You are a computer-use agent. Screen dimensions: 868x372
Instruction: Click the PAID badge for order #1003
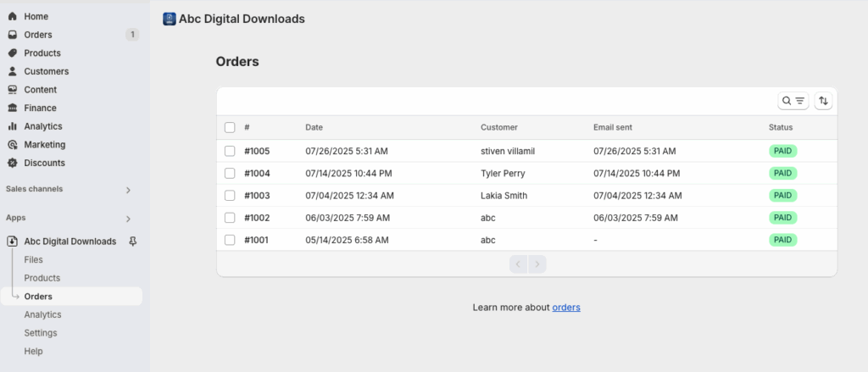[x=782, y=196]
